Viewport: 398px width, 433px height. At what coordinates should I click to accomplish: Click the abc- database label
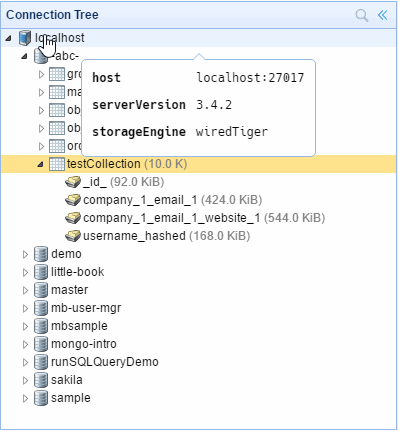click(66, 56)
